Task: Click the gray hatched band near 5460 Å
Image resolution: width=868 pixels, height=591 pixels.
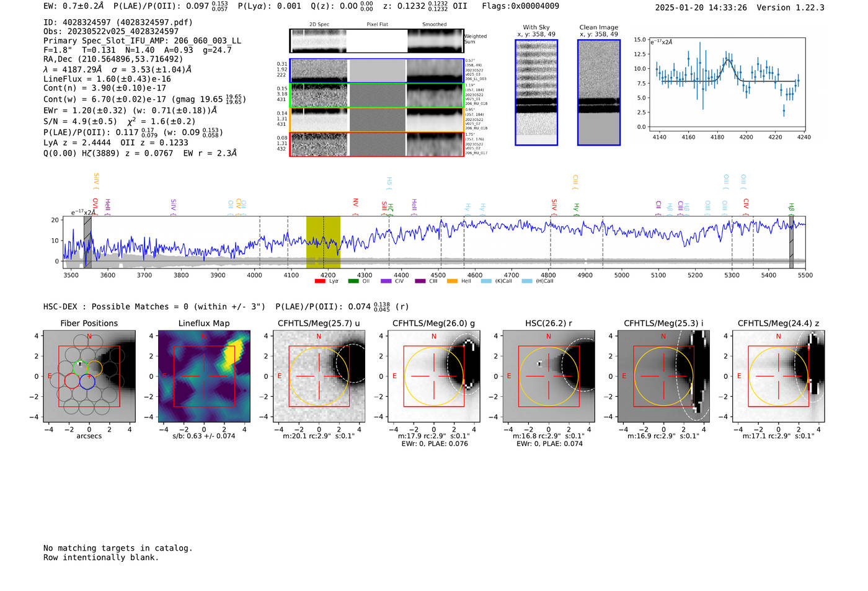Action: pyautogui.click(x=791, y=242)
